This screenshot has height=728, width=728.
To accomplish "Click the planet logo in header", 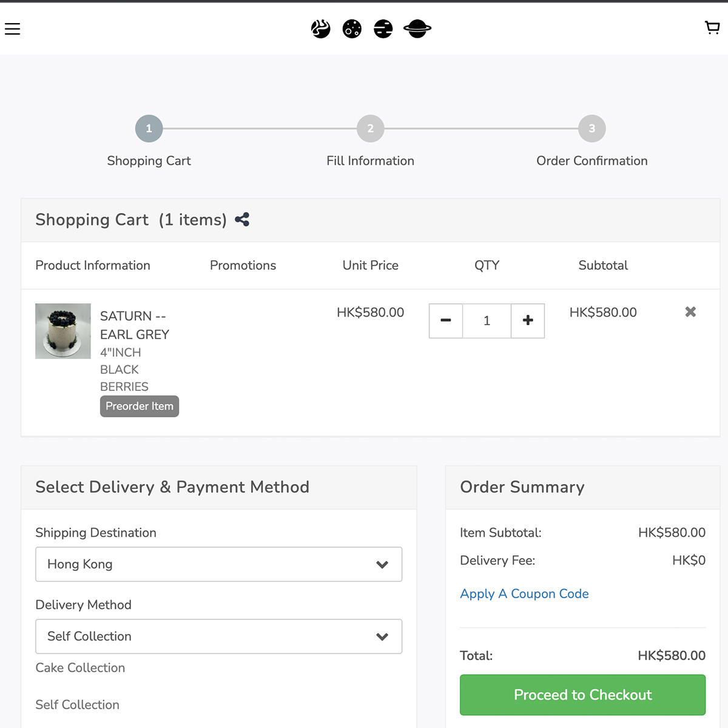I will tap(371, 29).
